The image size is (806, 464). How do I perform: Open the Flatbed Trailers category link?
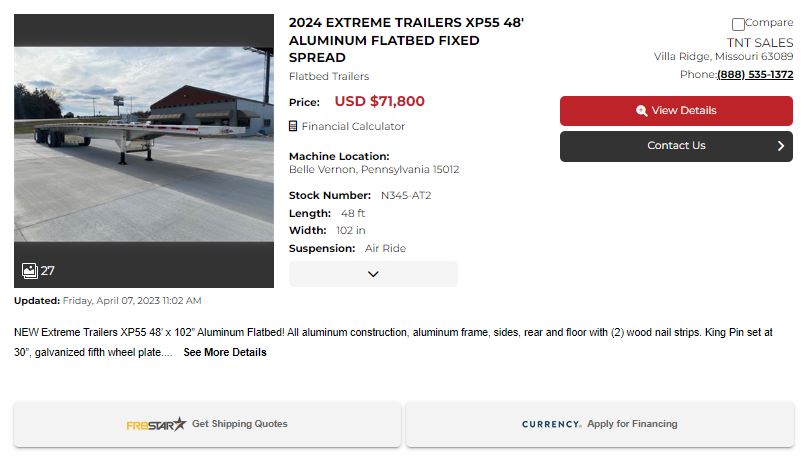[x=329, y=77]
